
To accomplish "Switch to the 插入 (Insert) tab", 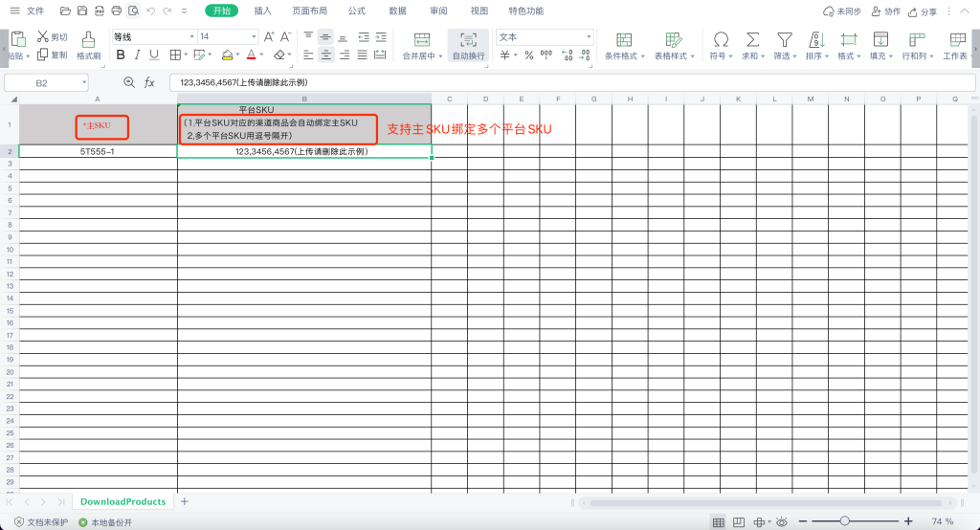I will 262,11.
